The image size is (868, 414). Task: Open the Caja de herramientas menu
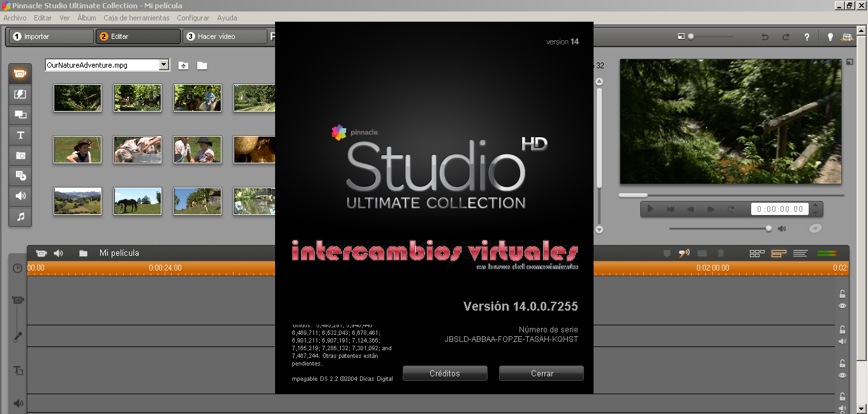point(137,18)
